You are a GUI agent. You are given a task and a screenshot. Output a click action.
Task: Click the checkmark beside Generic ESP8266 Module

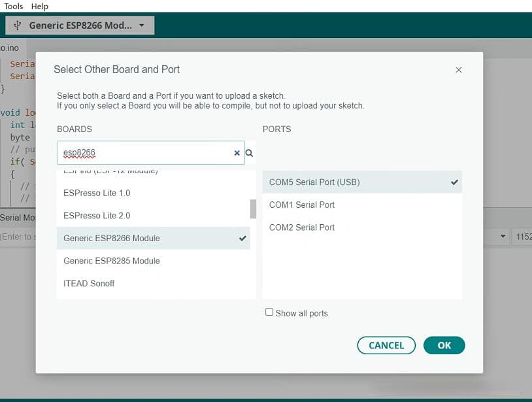click(x=242, y=238)
